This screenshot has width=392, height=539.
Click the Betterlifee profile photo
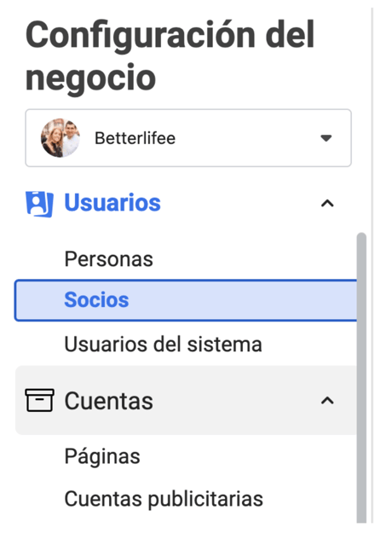(61, 138)
